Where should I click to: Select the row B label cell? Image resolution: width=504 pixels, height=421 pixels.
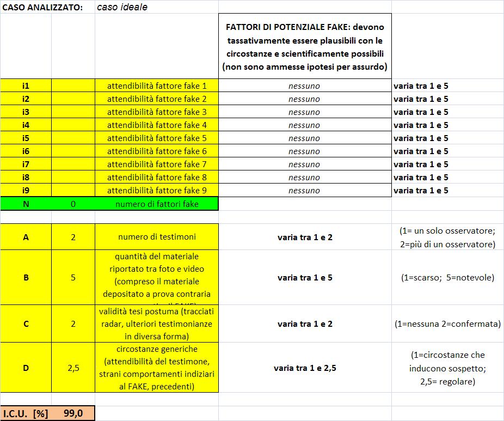click(x=26, y=278)
